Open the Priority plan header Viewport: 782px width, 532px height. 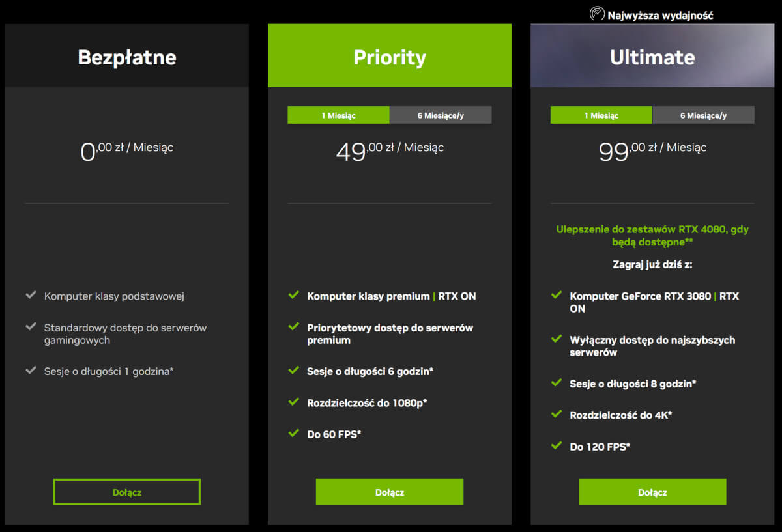click(x=389, y=57)
